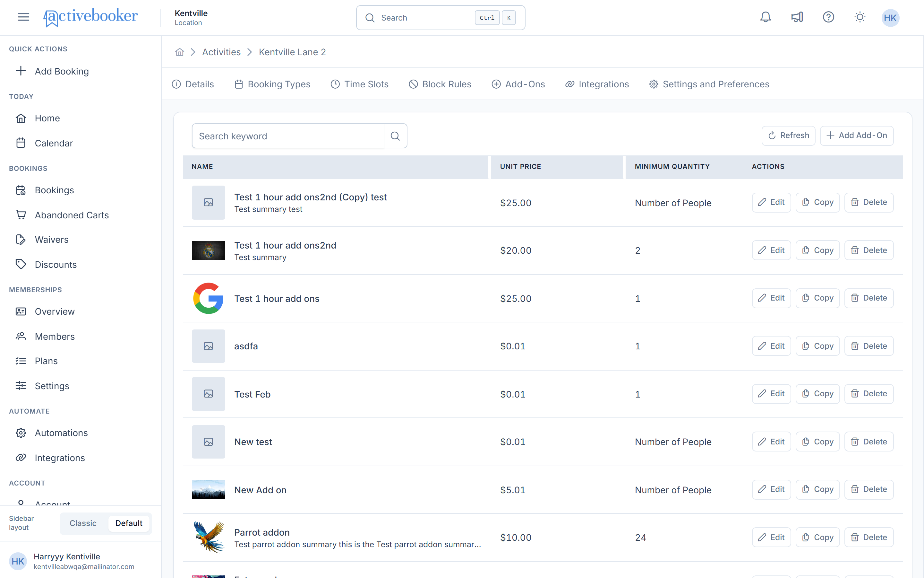924x578 pixels.
Task: Open the Kentville location selector
Action: (191, 18)
